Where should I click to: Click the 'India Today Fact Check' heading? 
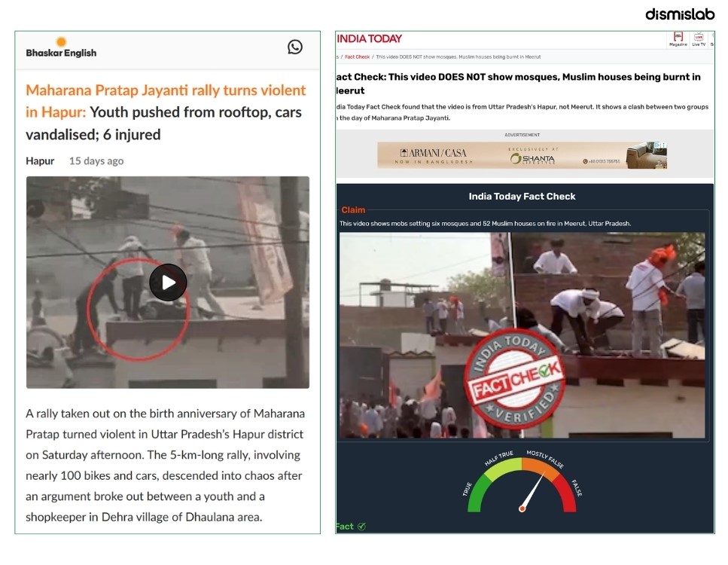pos(522,197)
